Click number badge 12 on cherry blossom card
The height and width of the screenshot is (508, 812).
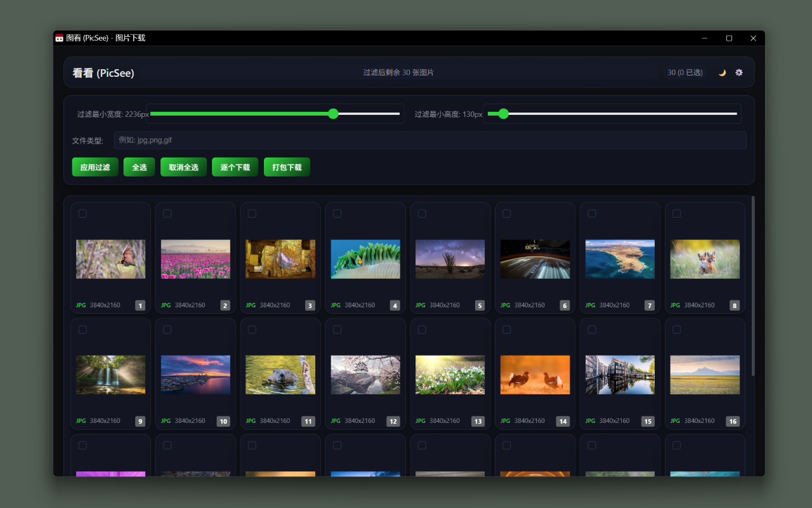(x=393, y=421)
